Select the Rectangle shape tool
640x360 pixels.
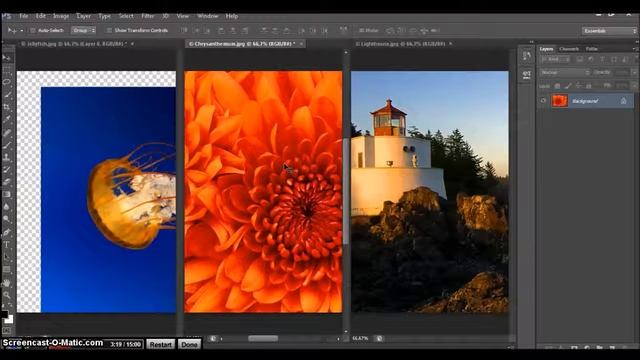(x=7, y=269)
